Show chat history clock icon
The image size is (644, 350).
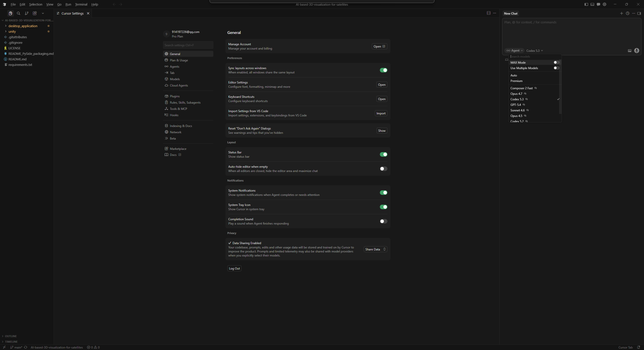pyautogui.click(x=628, y=13)
